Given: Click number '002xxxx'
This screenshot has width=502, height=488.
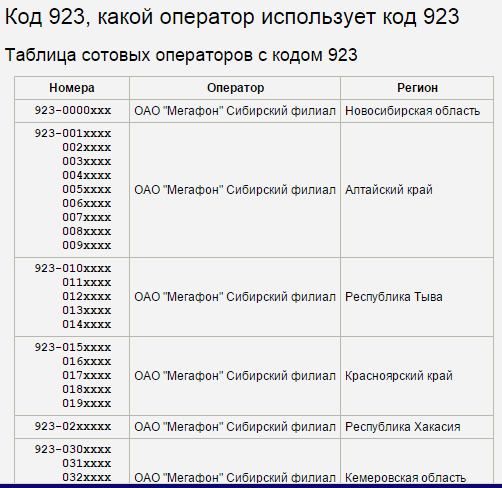Looking at the screenshot, I should coord(87,147).
